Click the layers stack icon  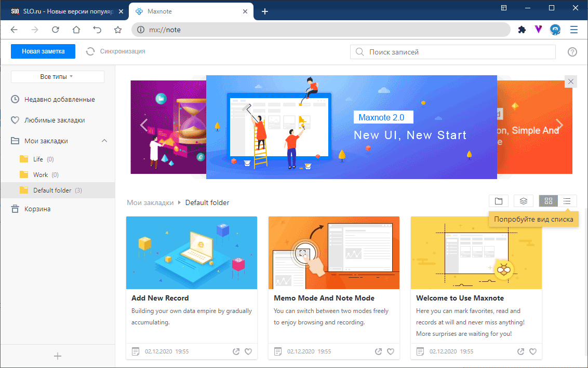point(524,201)
